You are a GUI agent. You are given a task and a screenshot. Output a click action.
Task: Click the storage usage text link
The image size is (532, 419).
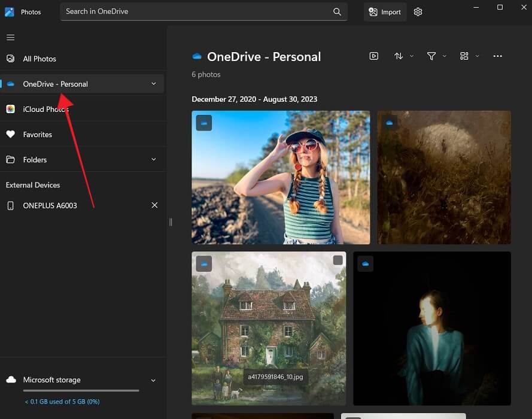(62, 402)
